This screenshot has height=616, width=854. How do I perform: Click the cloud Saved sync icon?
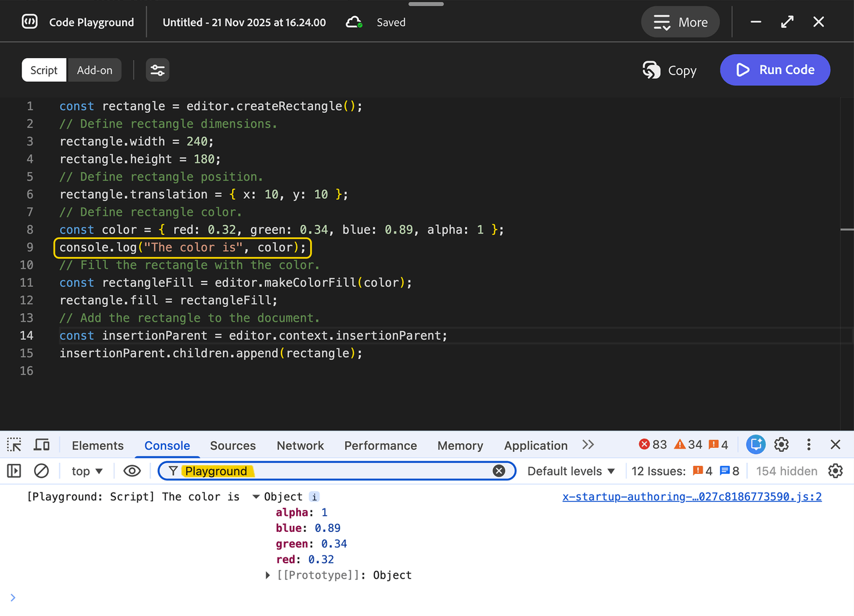point(354,21)
